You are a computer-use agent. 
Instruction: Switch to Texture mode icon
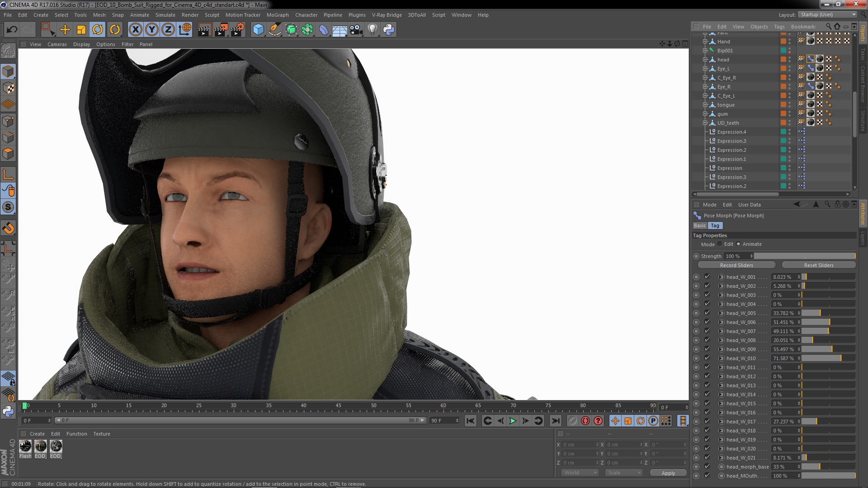[8, 88]
